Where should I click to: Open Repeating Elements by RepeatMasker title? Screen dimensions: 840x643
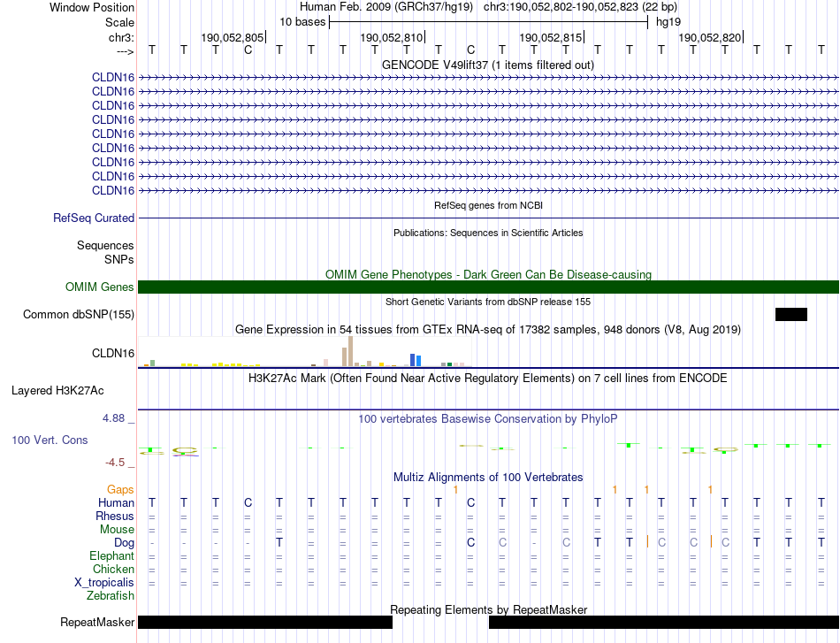click(x=489, y=609)
